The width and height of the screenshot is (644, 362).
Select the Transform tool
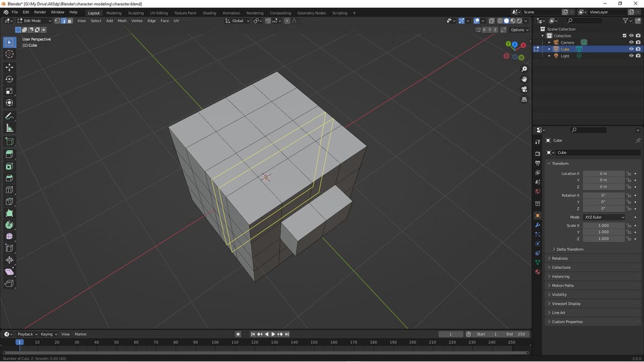point(9,103)
